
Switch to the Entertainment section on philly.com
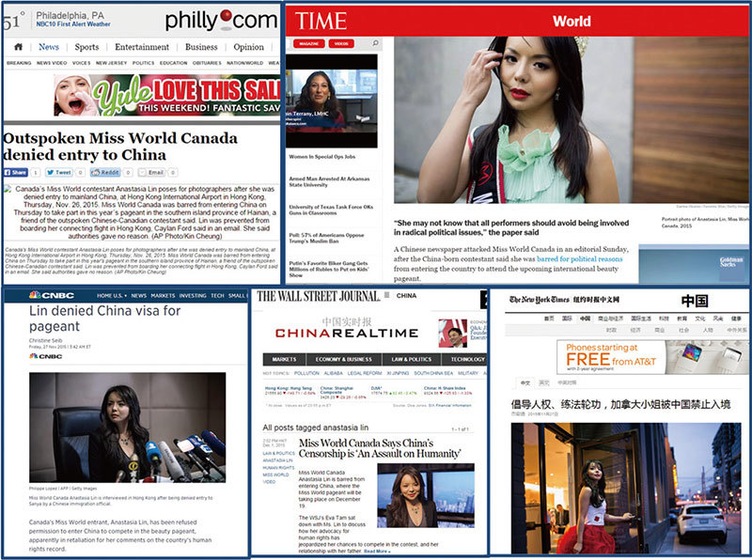[142, 47]
